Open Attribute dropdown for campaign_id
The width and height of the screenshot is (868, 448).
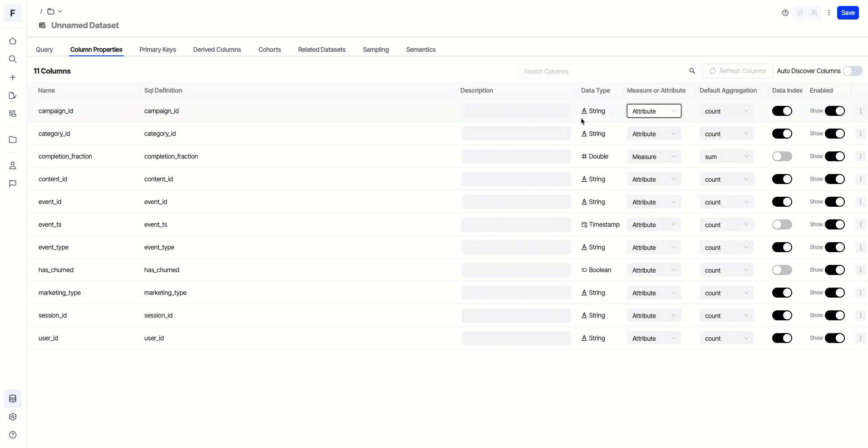point(654,111)
